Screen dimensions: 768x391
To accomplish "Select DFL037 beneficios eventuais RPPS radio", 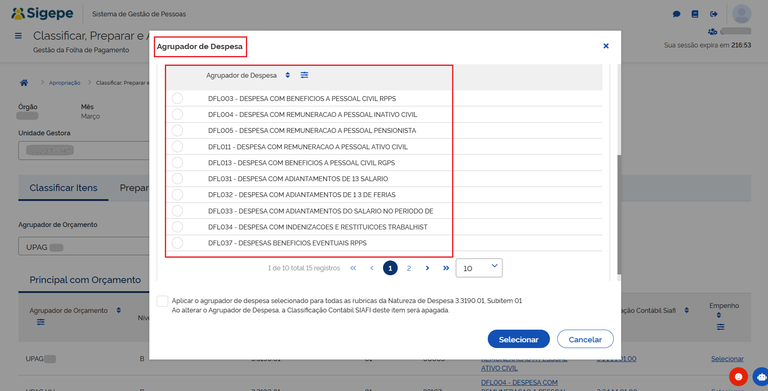I will pyautogui.click(x=177, y=243).
